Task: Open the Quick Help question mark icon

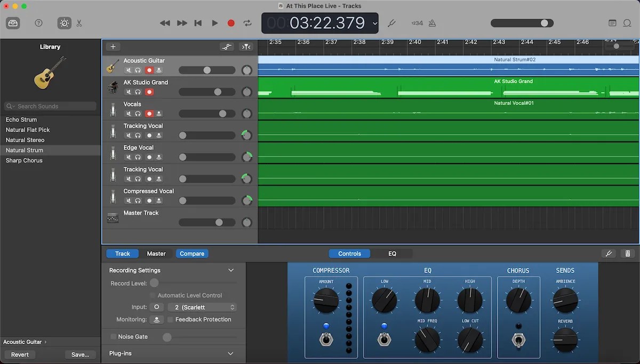Action: tap(38, 23)
